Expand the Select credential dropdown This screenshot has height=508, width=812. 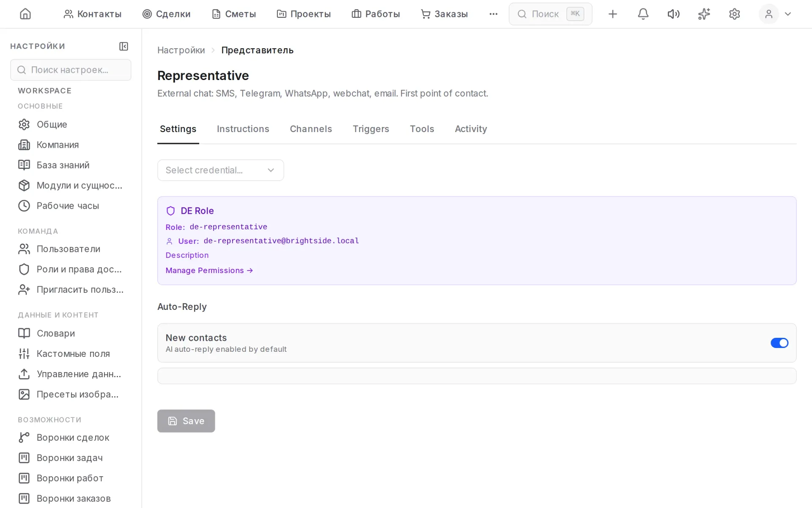(x=220, y=170)
